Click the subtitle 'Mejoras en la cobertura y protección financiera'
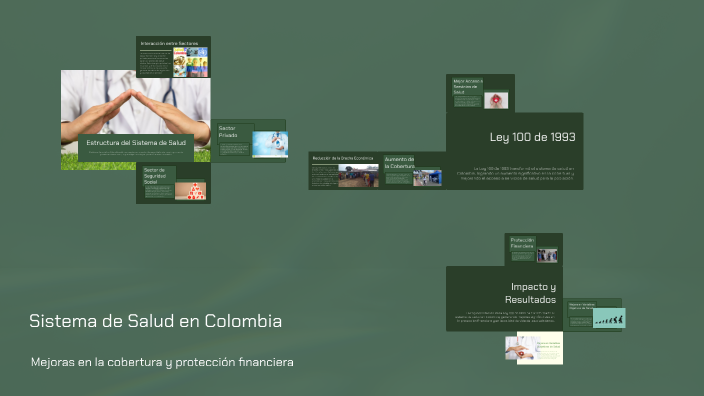 tap(162, 362)
